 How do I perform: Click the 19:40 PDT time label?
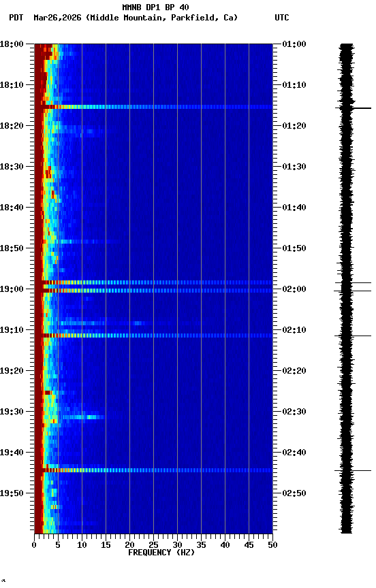click(x=12, y=453)
